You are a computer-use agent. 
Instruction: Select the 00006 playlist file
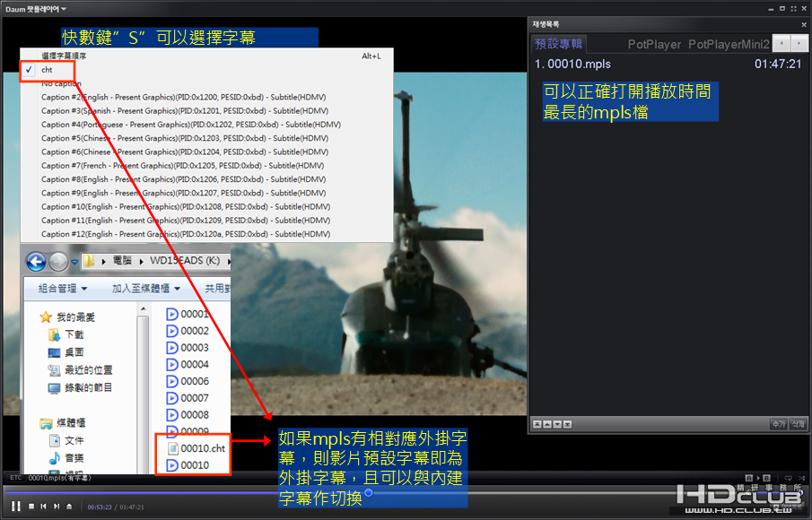(x=187, y=381)
